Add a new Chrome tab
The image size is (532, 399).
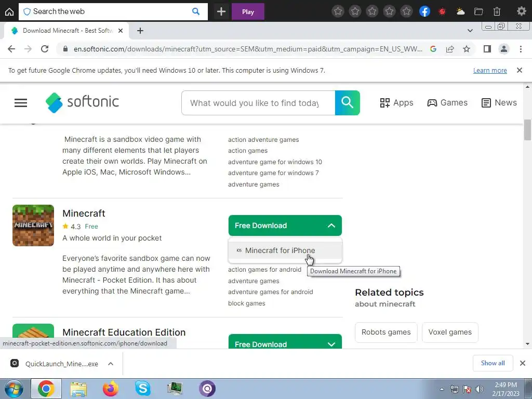click(x=140, y=31)
